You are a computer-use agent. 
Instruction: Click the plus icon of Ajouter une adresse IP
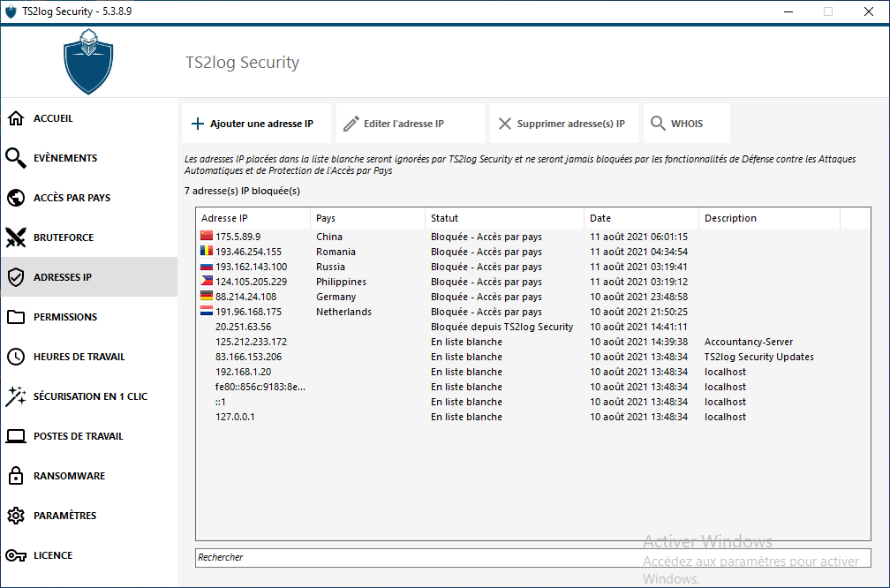pos(198,124)
